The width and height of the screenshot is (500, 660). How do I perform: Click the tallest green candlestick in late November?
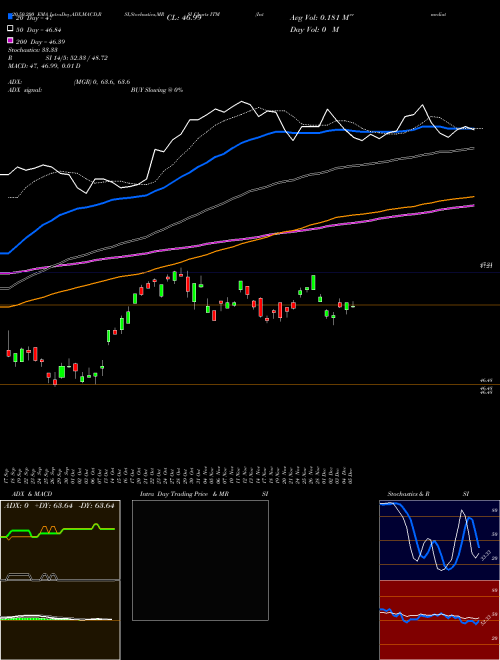coord(313,282)
